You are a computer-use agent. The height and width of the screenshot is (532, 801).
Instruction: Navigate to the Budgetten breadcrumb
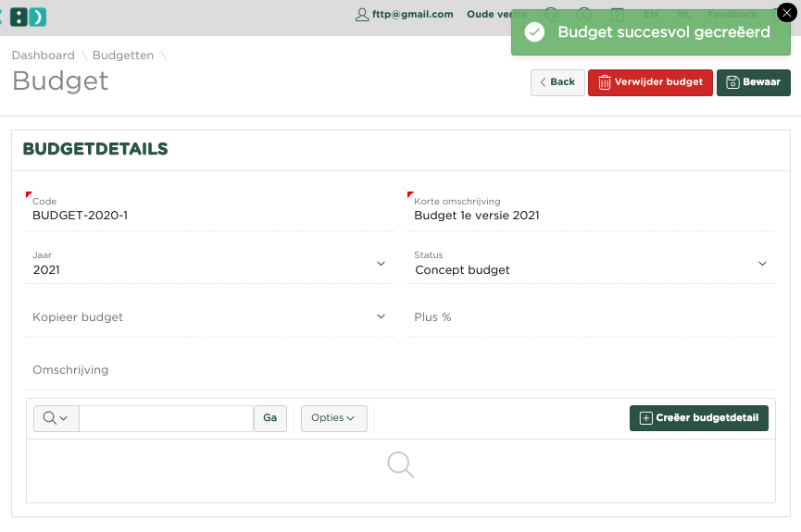pos(123,56)
